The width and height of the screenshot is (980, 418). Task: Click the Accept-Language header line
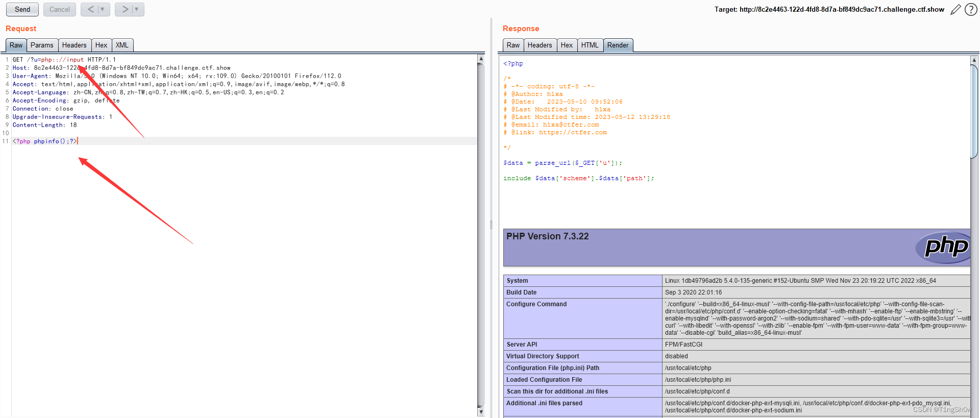click(149, 92)
